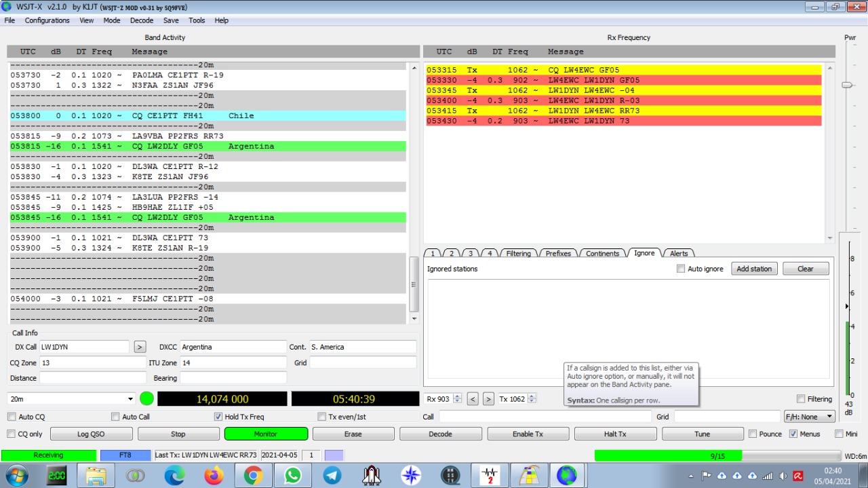Enable the Auto ignore checkbox
Image resolution: width=868 pixels, height=488 pixels.
pyautogui.click(x=681, y=269)
